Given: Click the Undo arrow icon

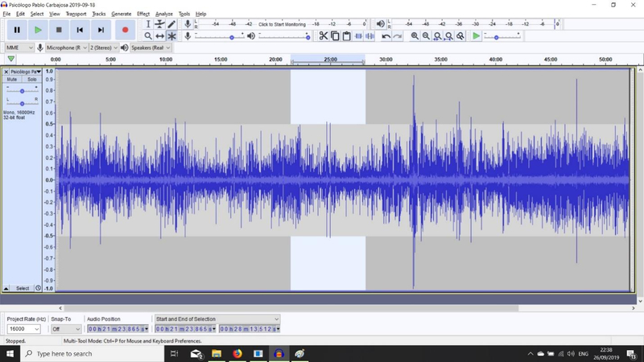Looking at the screenshot, I should point(386,36).
